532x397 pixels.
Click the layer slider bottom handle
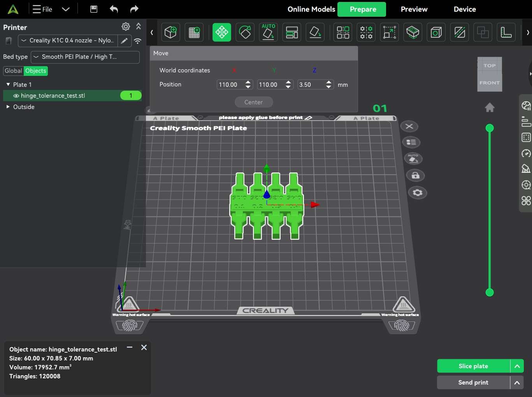pyautogui.click(x=490, y=292)
